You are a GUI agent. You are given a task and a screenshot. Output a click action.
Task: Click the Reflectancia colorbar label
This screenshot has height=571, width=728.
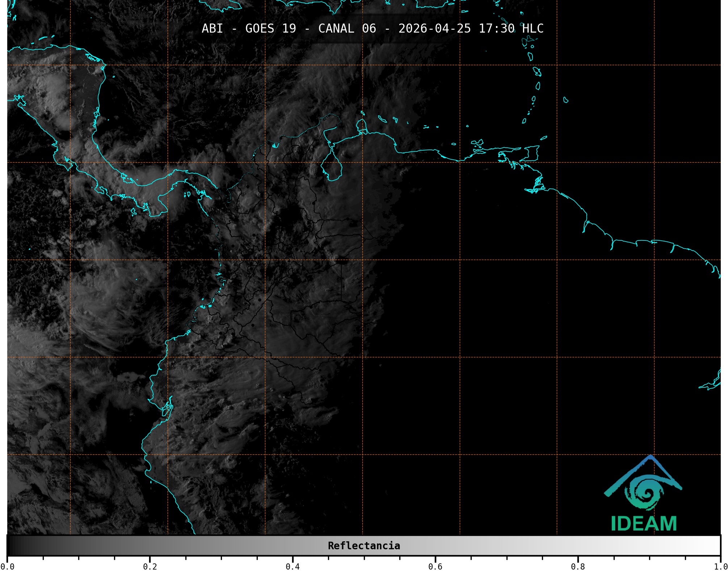click(364, 546)
